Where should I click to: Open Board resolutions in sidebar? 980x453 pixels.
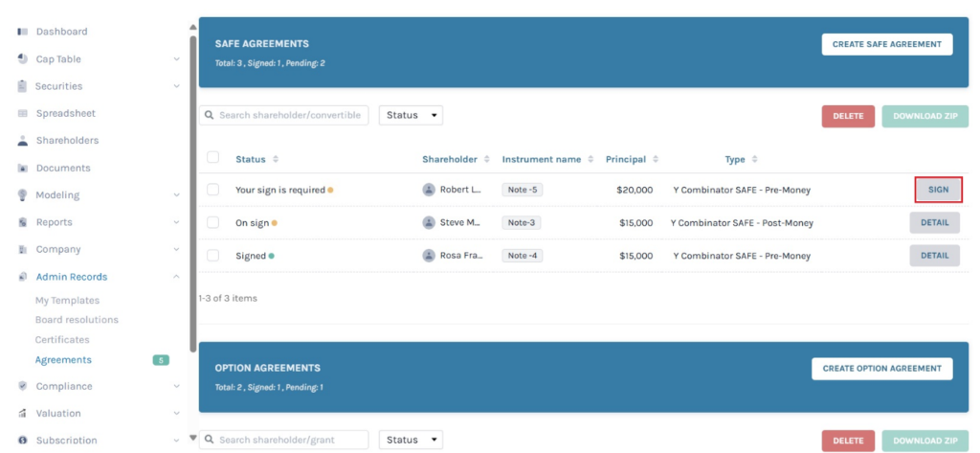tap(77, 320)
